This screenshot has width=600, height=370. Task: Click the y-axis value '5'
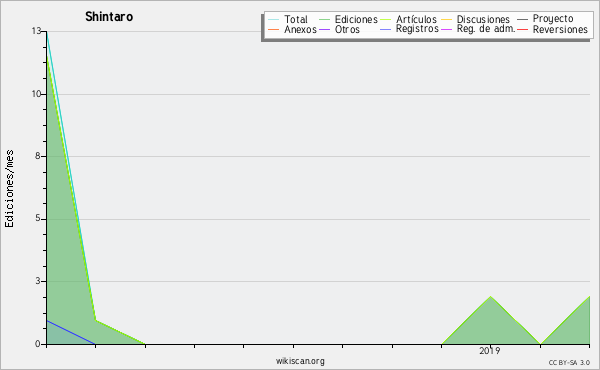(38, 218)
